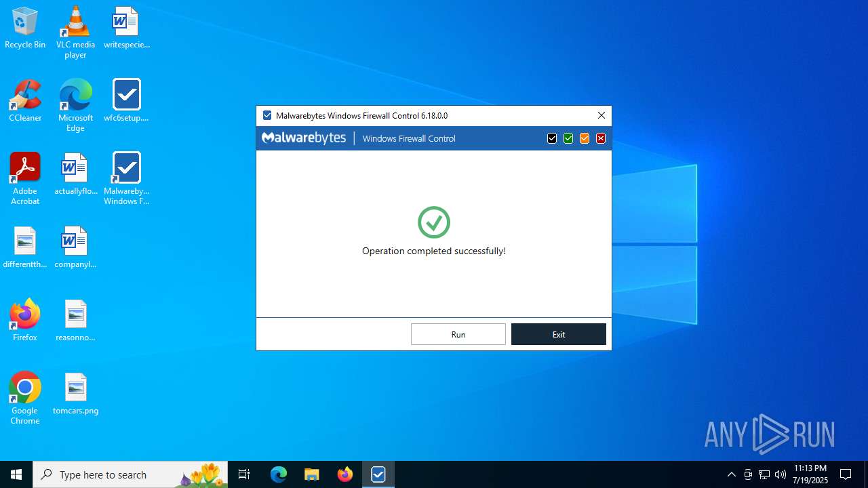868x488 pixels.
Task: Click the Run button in the installer
Action: coord(458,334)
